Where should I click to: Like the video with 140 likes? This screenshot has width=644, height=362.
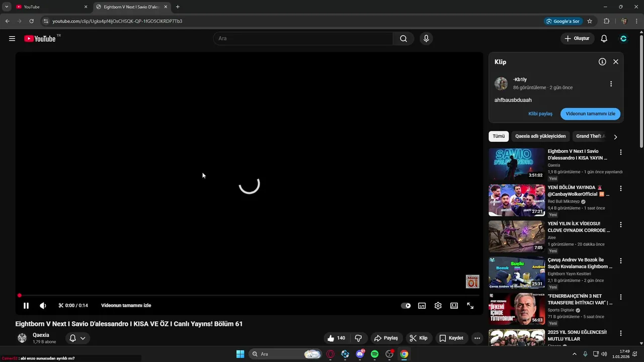336,338
